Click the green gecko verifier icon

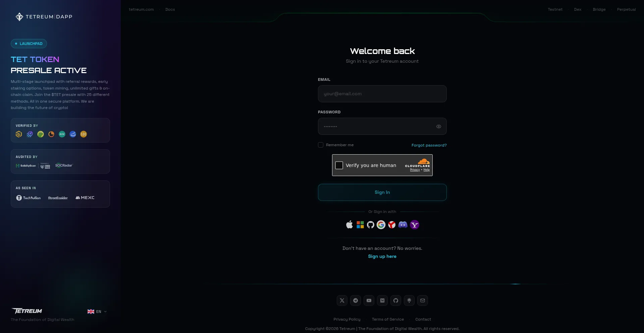click(x=41, y=134)
